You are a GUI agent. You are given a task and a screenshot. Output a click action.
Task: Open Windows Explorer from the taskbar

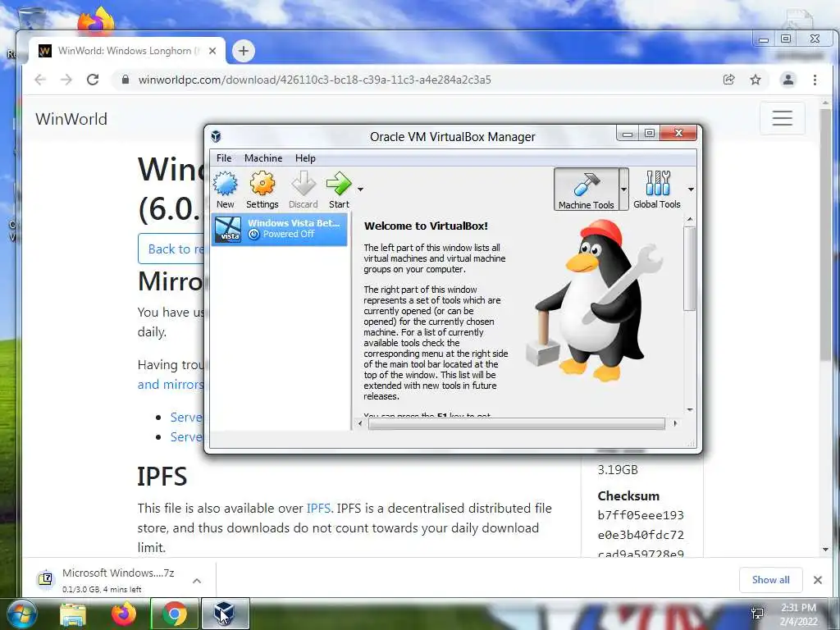click(73, 614)
